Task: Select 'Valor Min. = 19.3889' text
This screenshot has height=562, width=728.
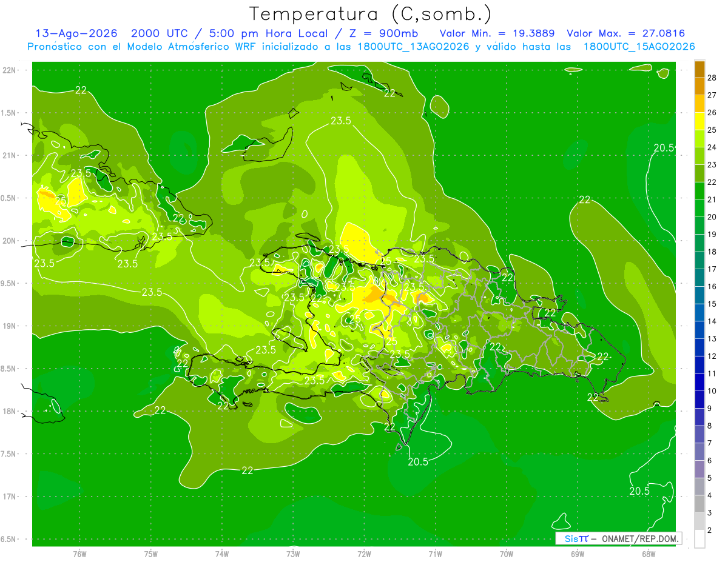Action: 498,33
